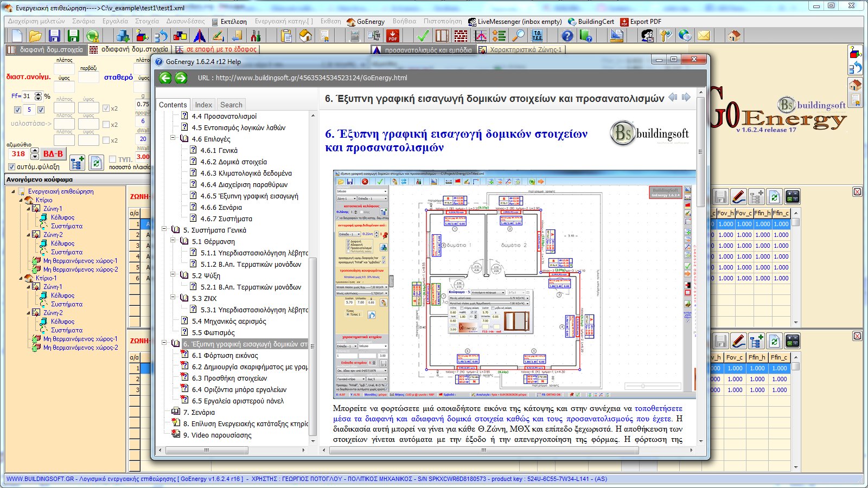Enable the ΤΥΠ. checkbox
The image size is (868, 488).
click(113, 159)
